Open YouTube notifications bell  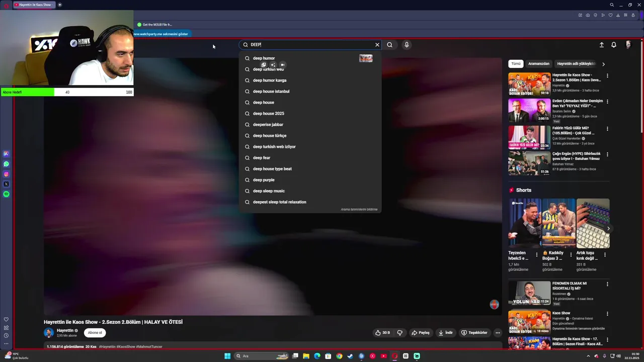point(614,45)
